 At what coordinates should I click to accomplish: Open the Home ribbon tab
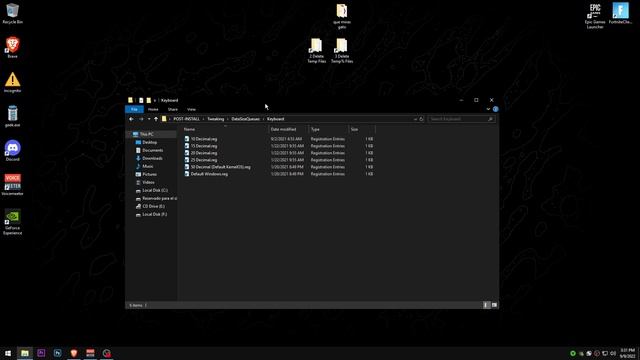(x=153, y=109)
